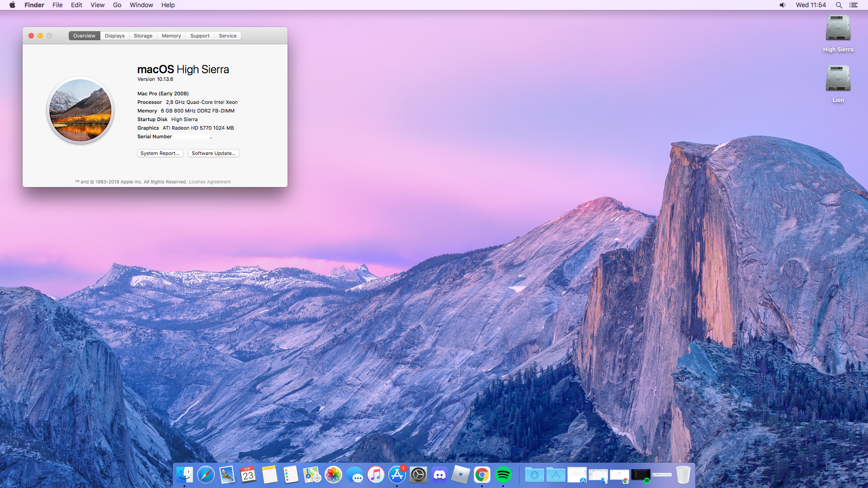The image size is (868, 488).
Task: Restore minimized Spotify window in Dock
Action: (x=641, y=475)
